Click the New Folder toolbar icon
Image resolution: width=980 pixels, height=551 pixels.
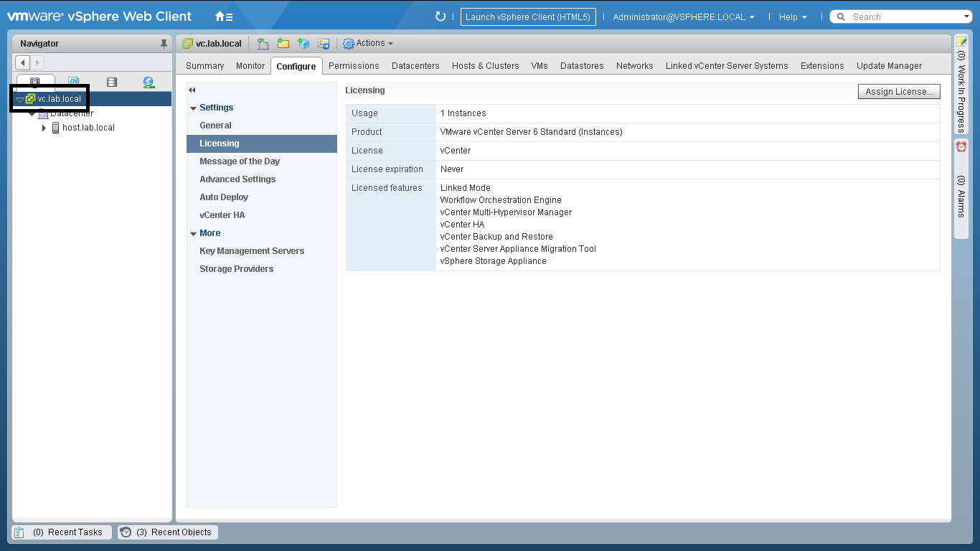coord(283,44)
